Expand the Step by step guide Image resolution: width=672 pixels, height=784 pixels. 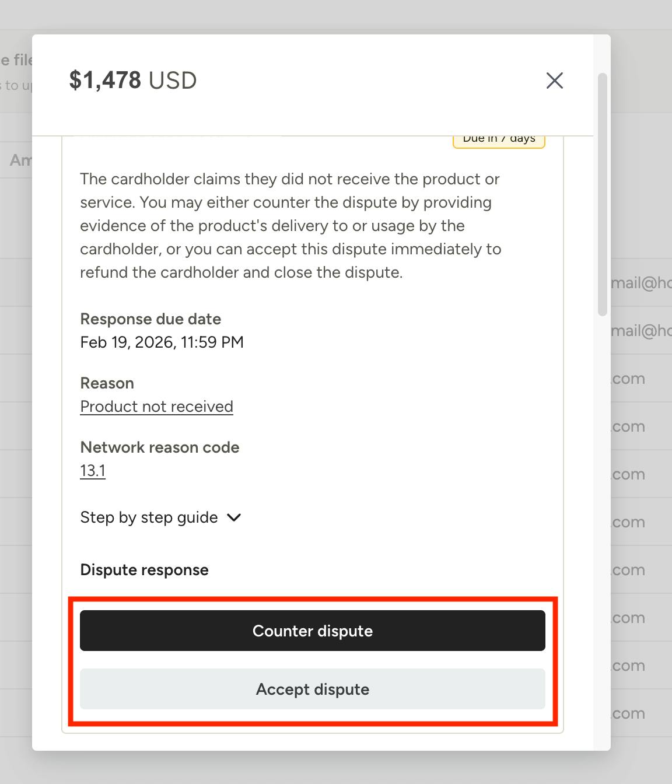point(160,517)
